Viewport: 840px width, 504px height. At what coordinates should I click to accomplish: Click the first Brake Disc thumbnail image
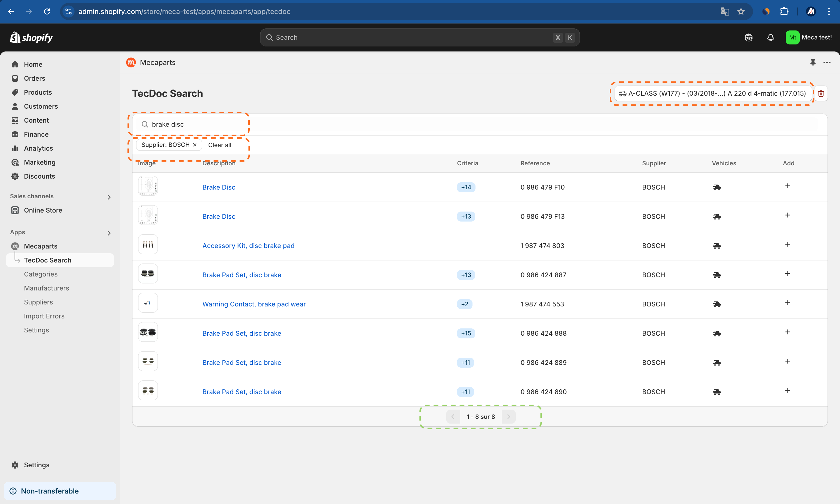(148, 186)
